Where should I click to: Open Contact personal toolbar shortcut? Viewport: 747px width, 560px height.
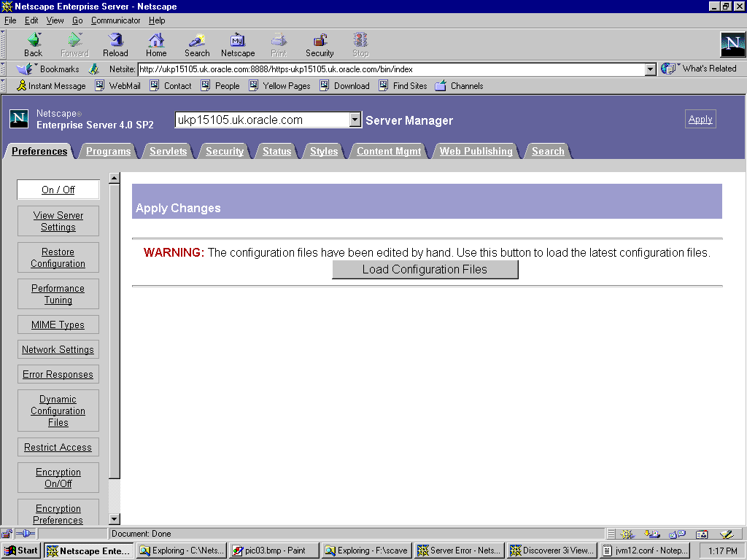coord(171,86)
